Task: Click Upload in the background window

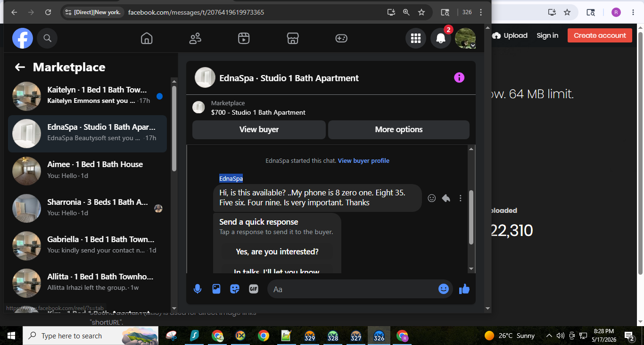Action: point(510,35)
